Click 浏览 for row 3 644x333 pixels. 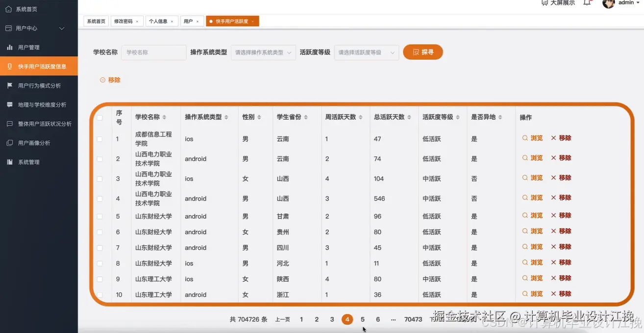point(533,178)
